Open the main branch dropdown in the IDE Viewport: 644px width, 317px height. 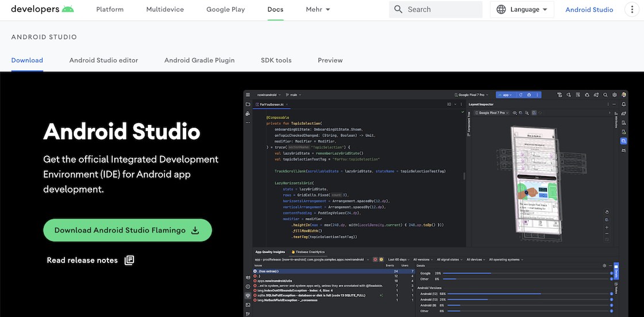click(x=293, y=94)
